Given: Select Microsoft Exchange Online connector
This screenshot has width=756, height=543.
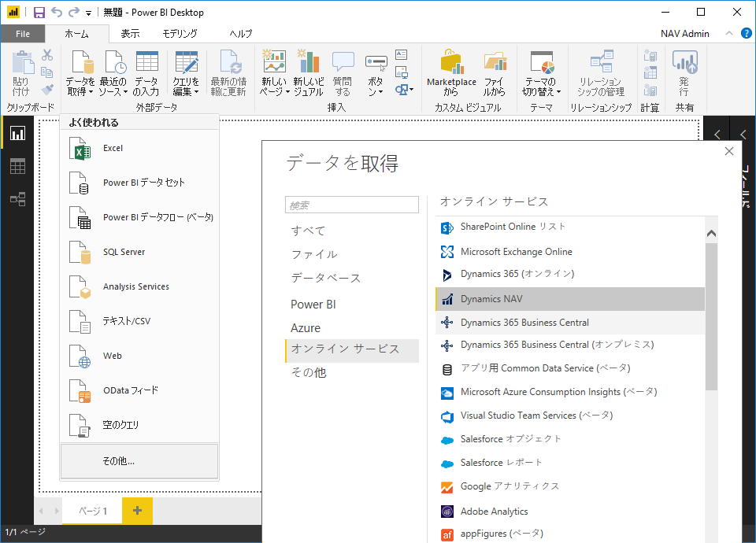Looking at the screenshot, I should click(x=570, y=252).
